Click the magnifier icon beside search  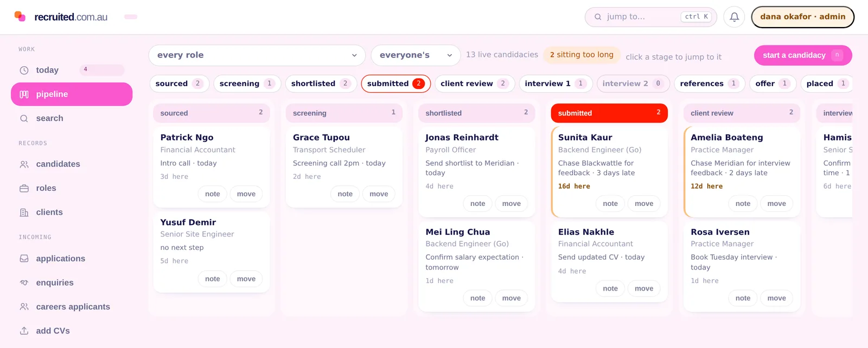pos(24,118)
